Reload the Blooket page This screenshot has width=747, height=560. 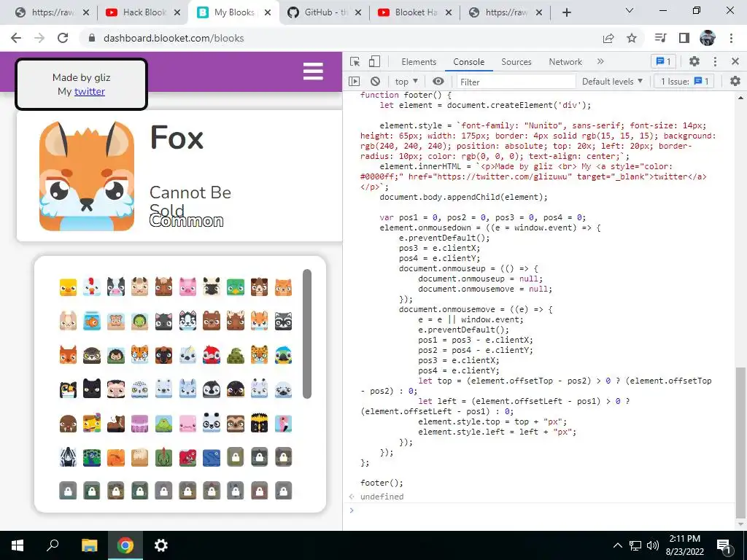pos(63,38)
